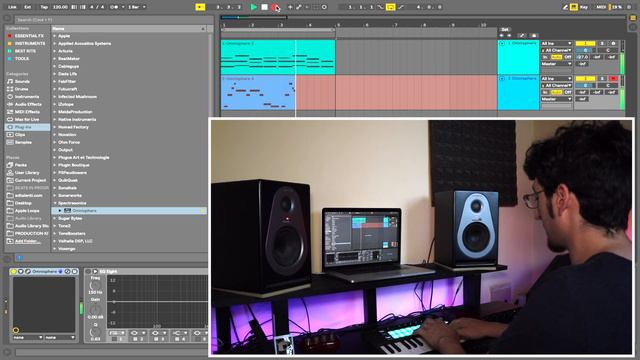Screen dimensions: 640x360
Task: Click the Link button
Action: [x=12, y=7]
